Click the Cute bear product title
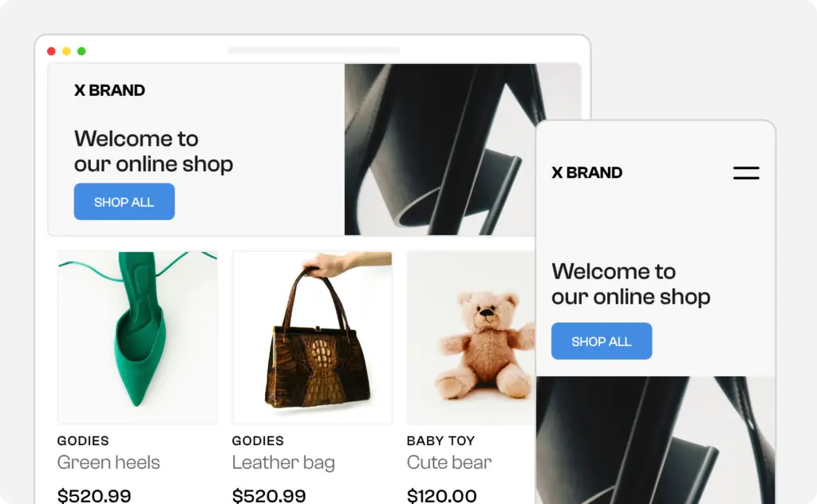Image resolution: width=817 pixels, height=504 pixels. pos(449,463)
